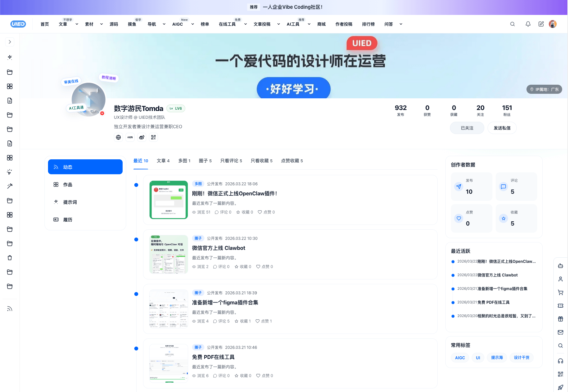Click the UIED logo
Viewport: 568px width, 392px height.
18,24
